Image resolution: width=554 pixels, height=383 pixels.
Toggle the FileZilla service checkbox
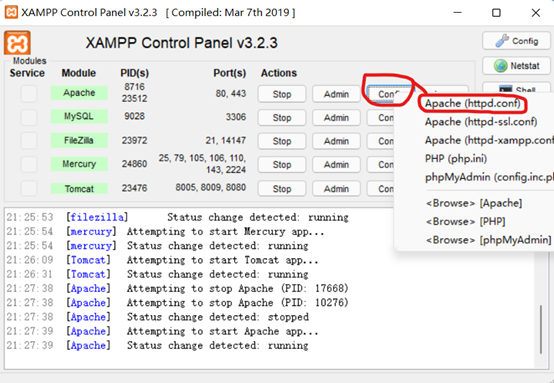point(29,141)
